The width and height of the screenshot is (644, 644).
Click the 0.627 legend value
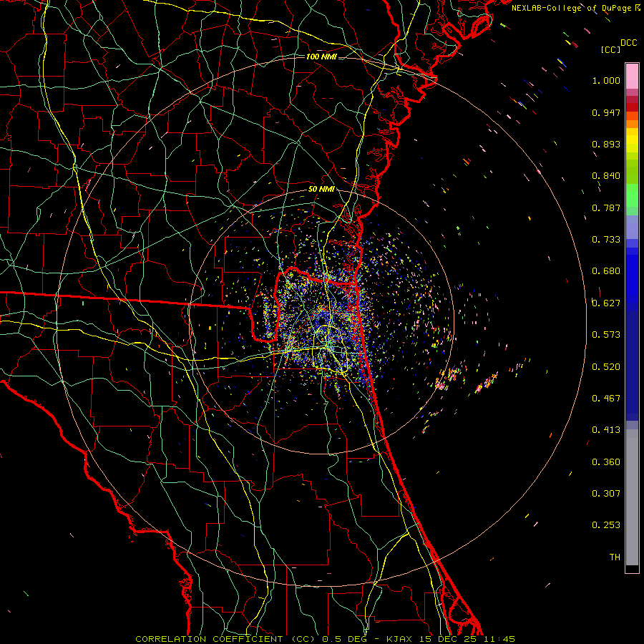click(606, 303)
